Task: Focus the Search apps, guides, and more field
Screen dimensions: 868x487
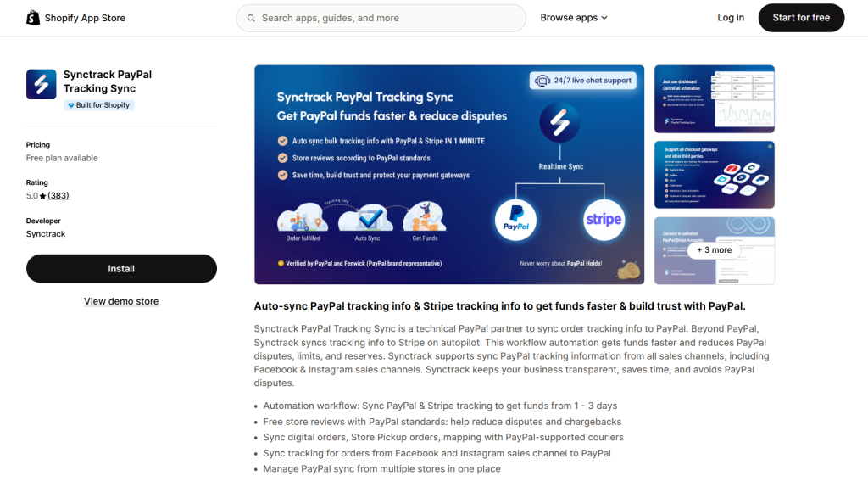Action: click(381, 18)
